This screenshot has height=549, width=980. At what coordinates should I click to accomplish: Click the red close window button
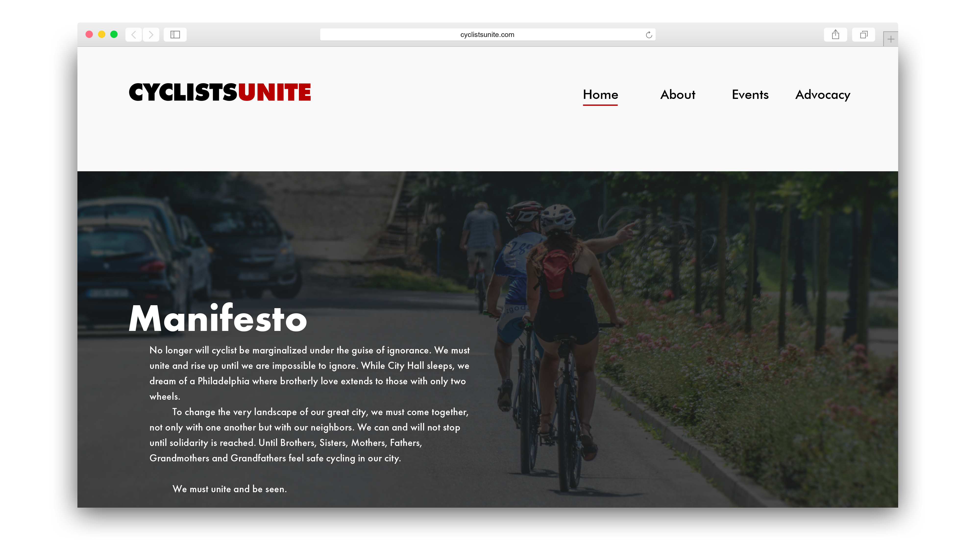click(x=89, y=35)
